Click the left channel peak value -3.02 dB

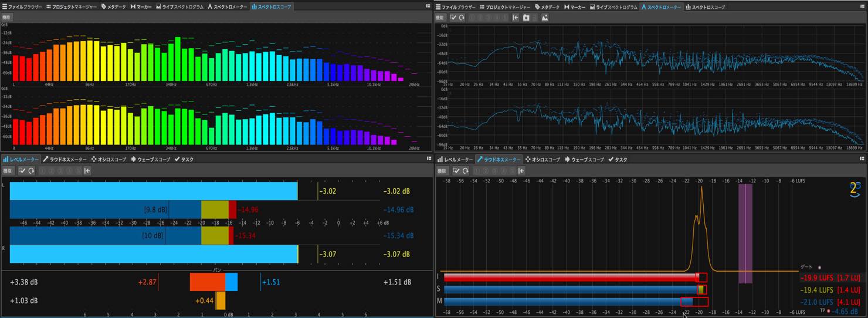(x=396, y=191)
